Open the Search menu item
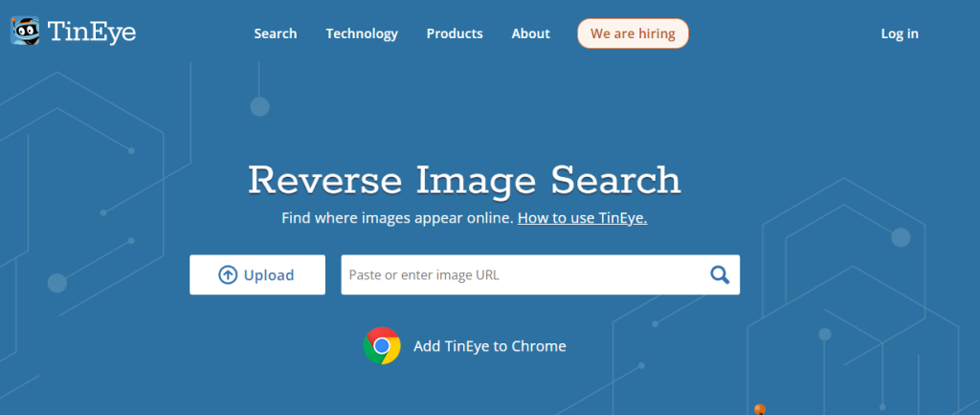The height and width of the screenshot is (415, 980). tap(275, 33)
